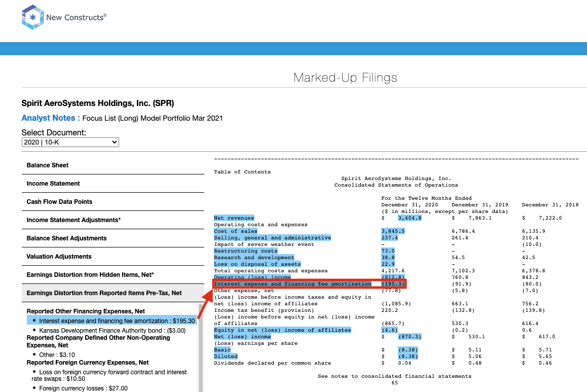Click the Table of Contents text in filing
This screenshot has height=392, width=587.
(242, 172)
